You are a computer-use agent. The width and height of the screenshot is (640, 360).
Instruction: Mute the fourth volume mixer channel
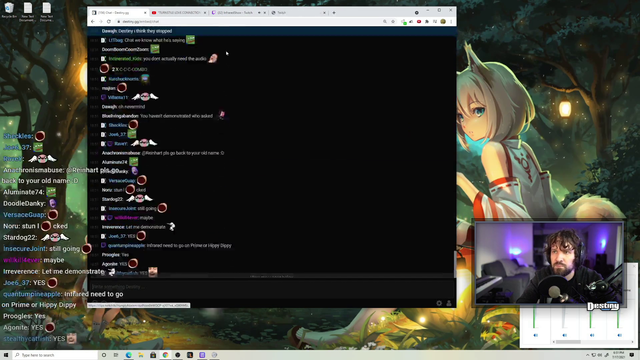620,335
